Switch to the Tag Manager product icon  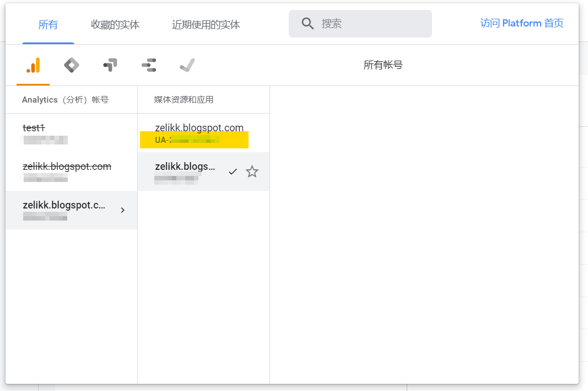pos(72,66)
